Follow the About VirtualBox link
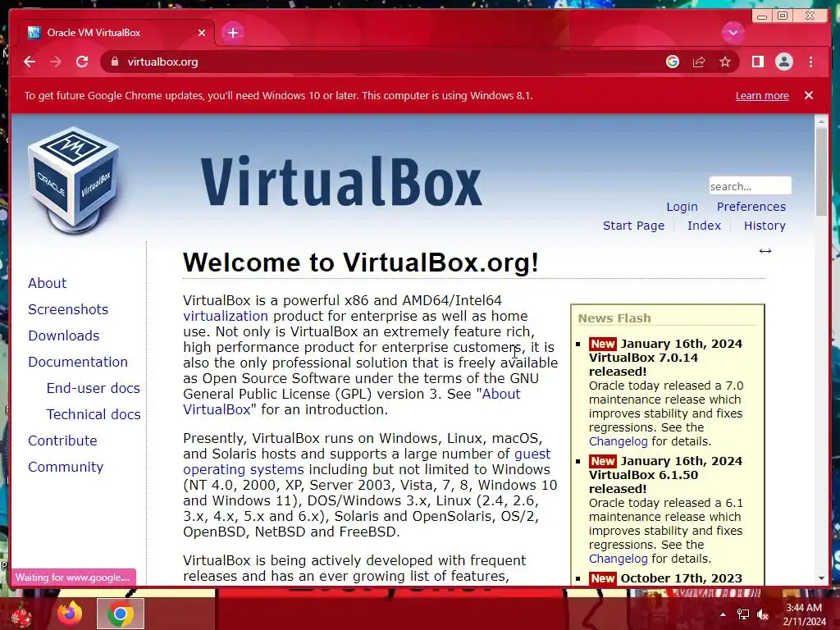840x630 pixels. click(501, 394)
